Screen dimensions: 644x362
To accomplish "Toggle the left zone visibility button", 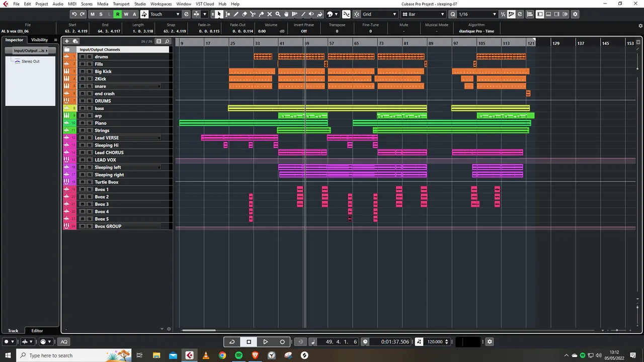I will (x=540, y=14).
